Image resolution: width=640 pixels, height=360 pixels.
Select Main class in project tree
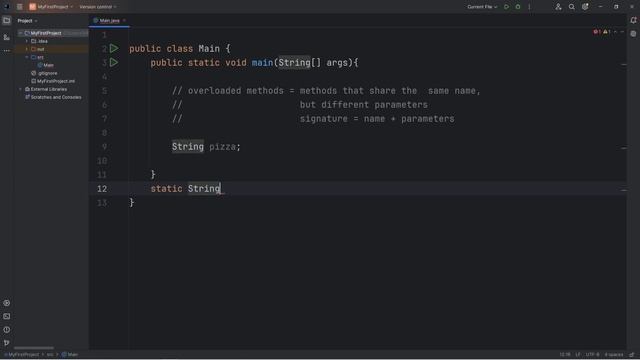pyautogui.click(x=46, y=65)
